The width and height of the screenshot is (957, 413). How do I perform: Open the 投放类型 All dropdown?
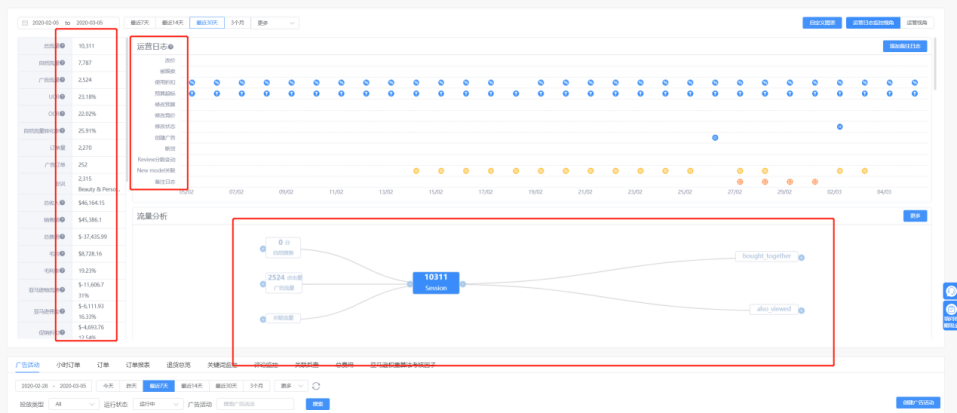pyautogui.click(x=74, y=404)
